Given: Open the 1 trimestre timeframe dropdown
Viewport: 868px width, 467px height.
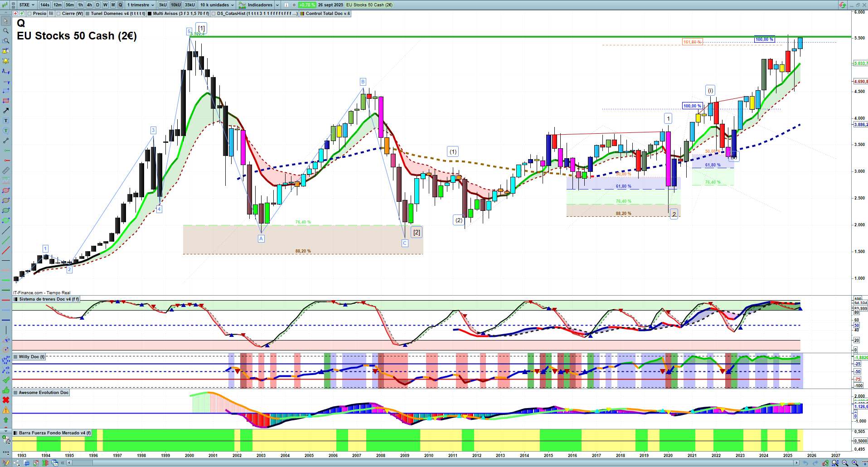Looking at the screenshot, I should coord(141,5).
